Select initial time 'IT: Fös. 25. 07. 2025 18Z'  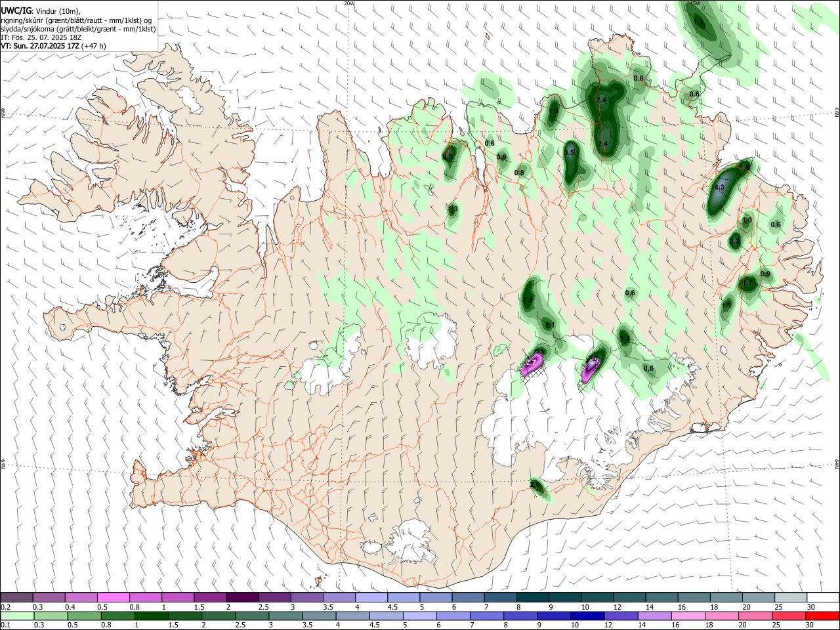click(41, 37)
